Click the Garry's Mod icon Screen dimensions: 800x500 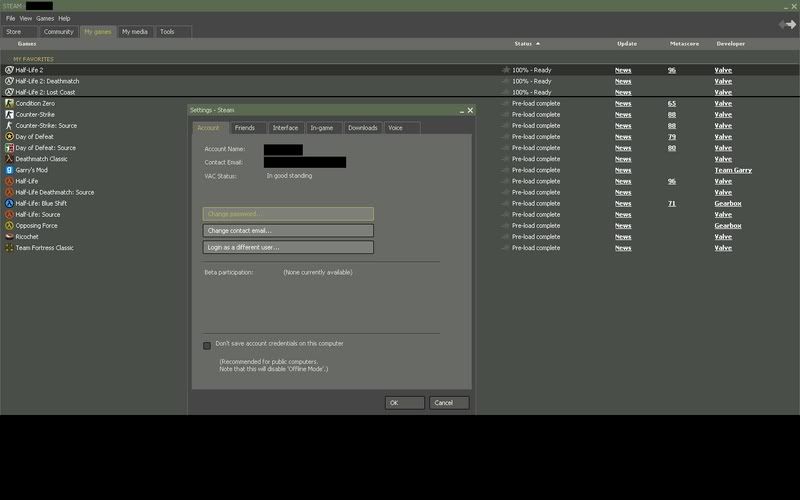click(x=9, y=170)
